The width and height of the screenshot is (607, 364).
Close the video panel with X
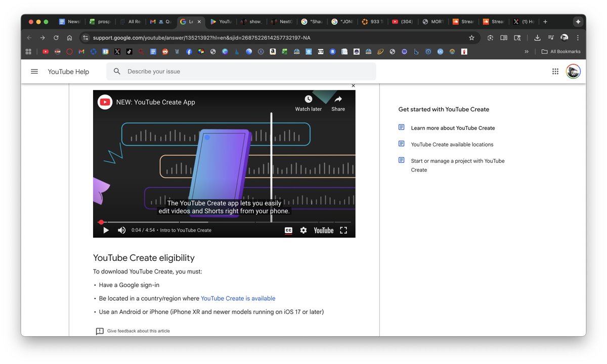pyautogui.click(x=353, y=85)
